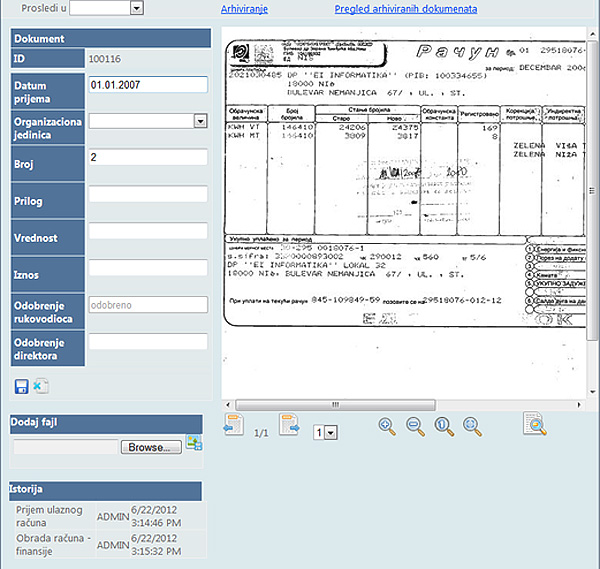600x569 pixels.
Task: Expand the Organizaciona jedinica dropdown
Action: (x=200, y=121)
